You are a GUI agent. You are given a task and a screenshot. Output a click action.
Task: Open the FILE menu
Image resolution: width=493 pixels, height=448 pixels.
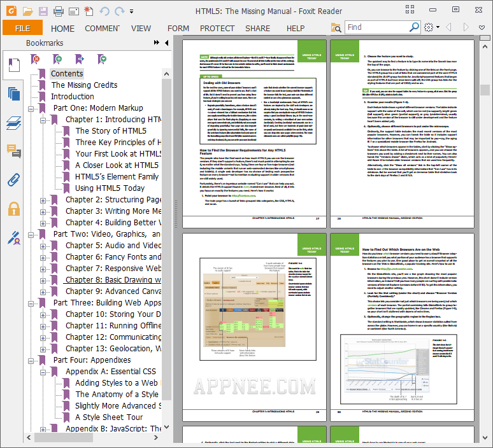pos(23,28)
